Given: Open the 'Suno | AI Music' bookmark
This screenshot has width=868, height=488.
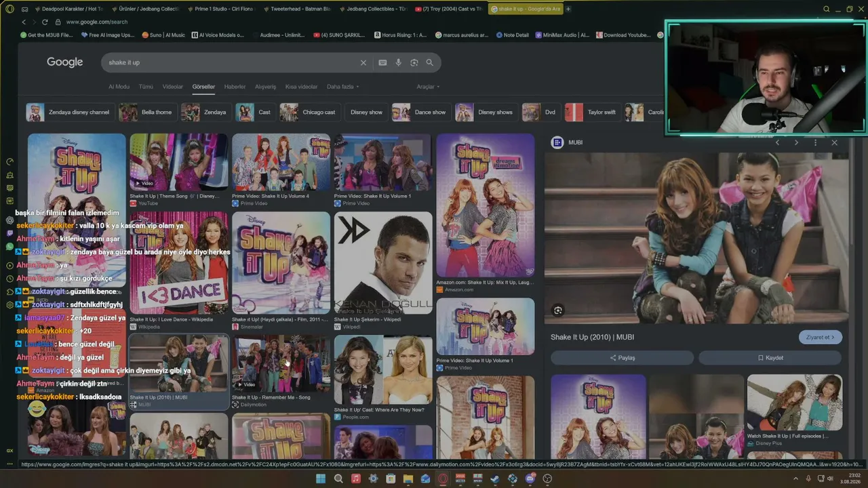Looking at the screenshot, I should (162, 35).
